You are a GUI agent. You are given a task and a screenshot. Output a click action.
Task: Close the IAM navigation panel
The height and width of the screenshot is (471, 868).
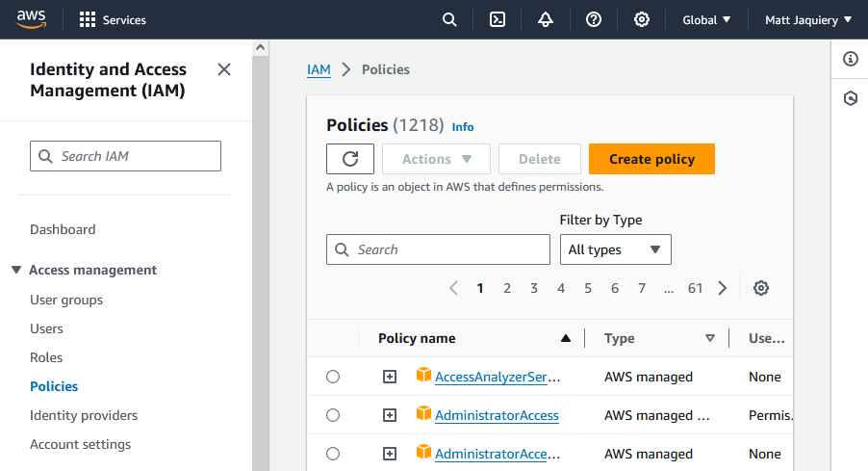(x=224, y=69)
